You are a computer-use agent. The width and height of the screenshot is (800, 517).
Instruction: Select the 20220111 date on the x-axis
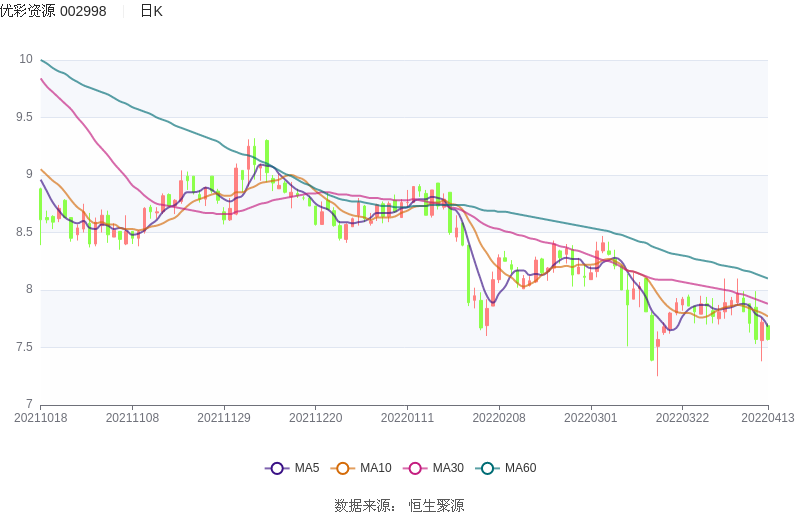[x=408, y=418]
